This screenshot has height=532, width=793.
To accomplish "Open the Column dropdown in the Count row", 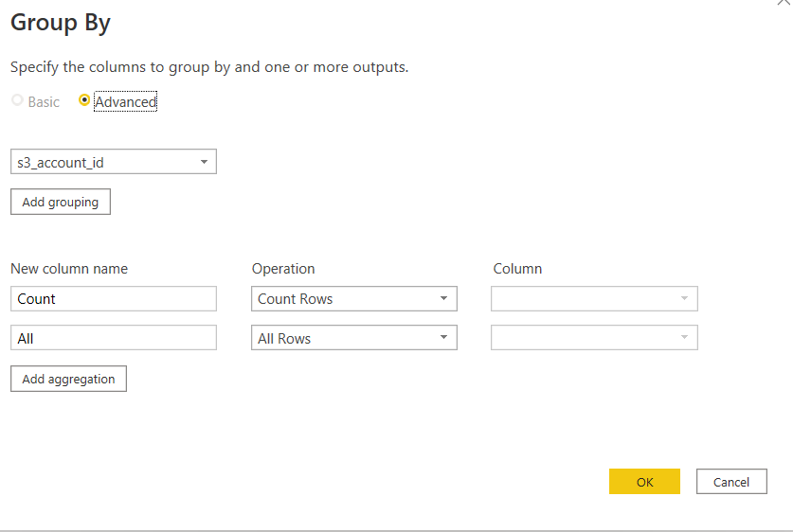I will click(594, 298).
